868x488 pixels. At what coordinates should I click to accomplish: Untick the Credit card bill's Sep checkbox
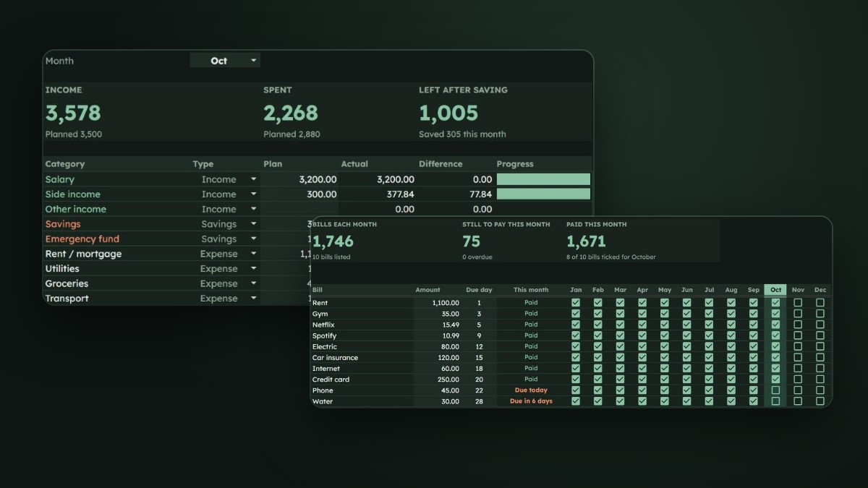click(754, 380)
